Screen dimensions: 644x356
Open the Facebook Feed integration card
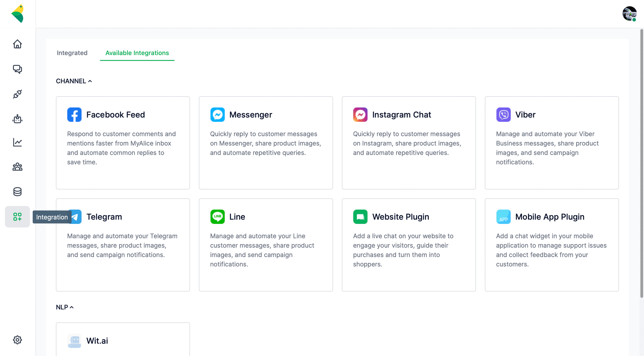pos(123,143)
